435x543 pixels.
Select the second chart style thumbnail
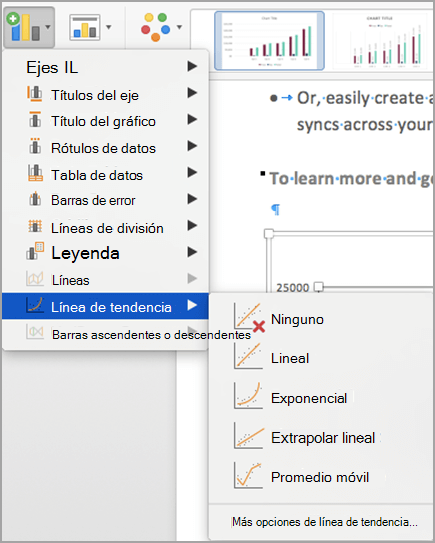[380, 41]
